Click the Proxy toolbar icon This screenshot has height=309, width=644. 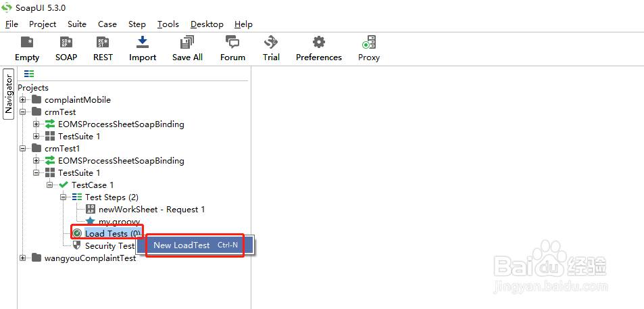[369, 43]
